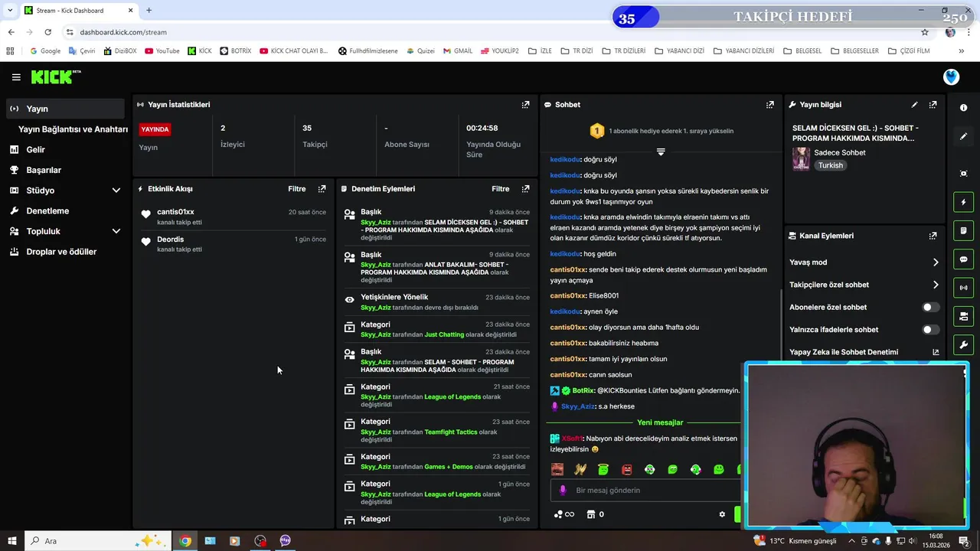Open Yavaş mod options arrow
This screenshot has height=551, width=980.
(935, 262)
